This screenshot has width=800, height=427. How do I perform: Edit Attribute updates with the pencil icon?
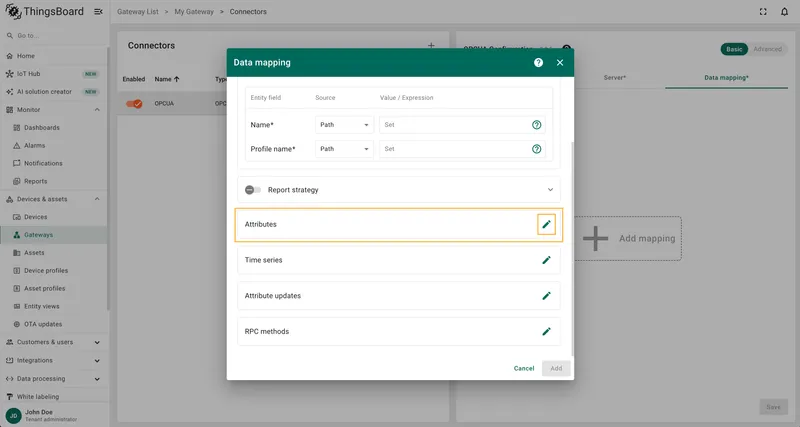tap(546, 296)
